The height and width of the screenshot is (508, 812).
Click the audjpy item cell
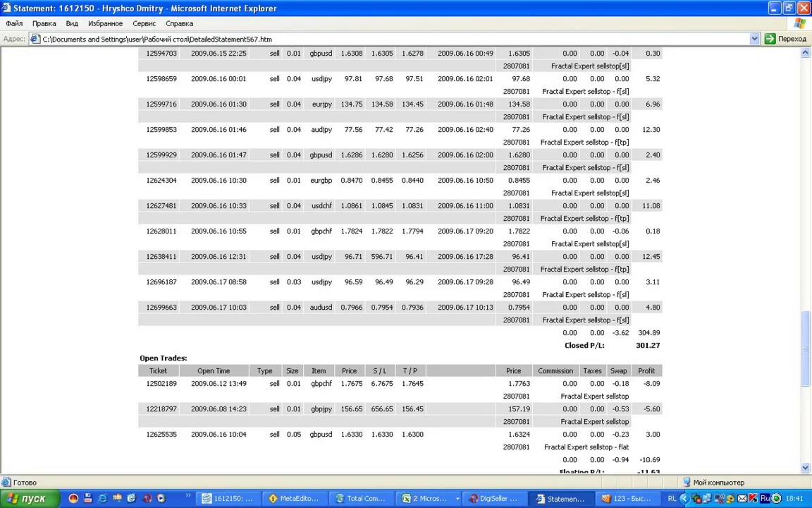[x=321, y=129]
